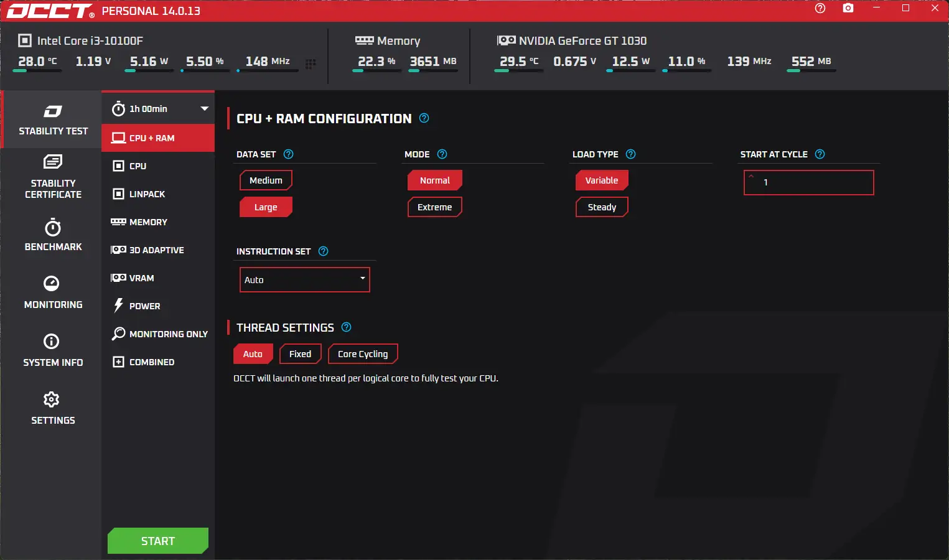Start the stability test
Viewport: 949px width, 560px height.
[x=158, y=541]
